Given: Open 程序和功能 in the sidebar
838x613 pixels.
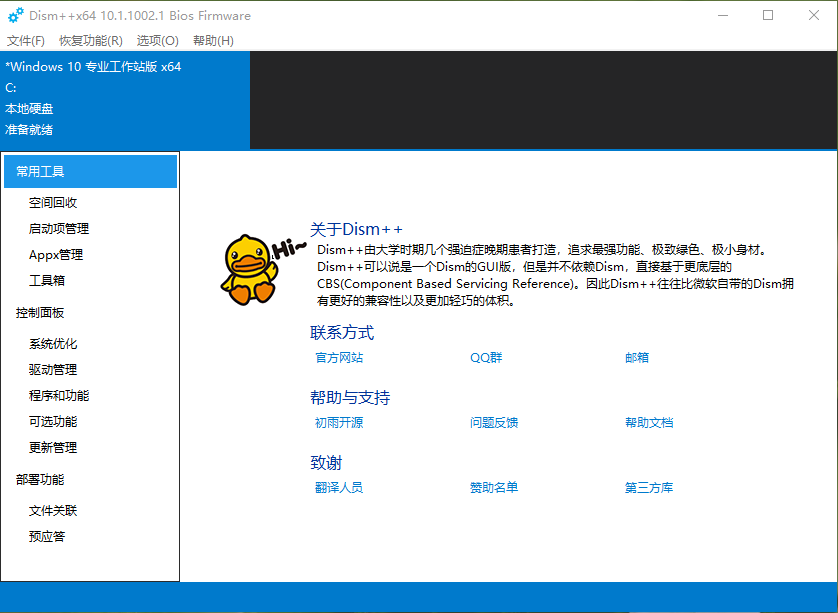Looking at the screenshot, I should pyautogui.click(x=59, y=395).
